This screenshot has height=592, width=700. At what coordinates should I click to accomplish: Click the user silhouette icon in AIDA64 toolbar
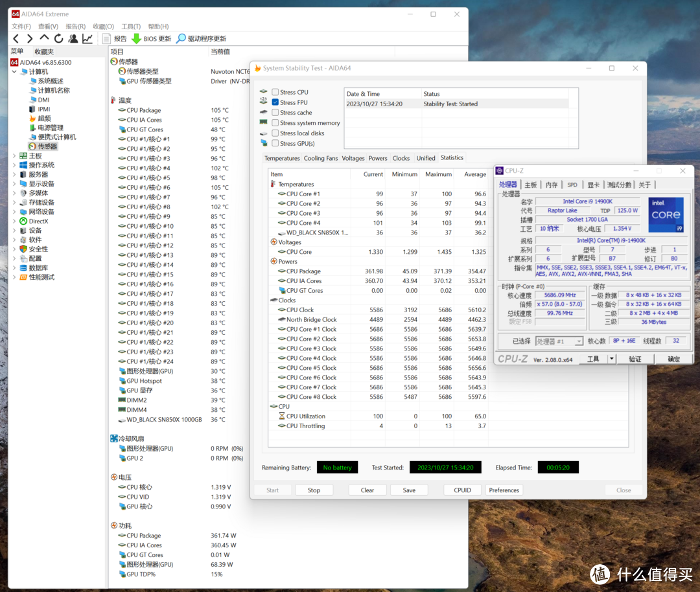pos(73,39)
